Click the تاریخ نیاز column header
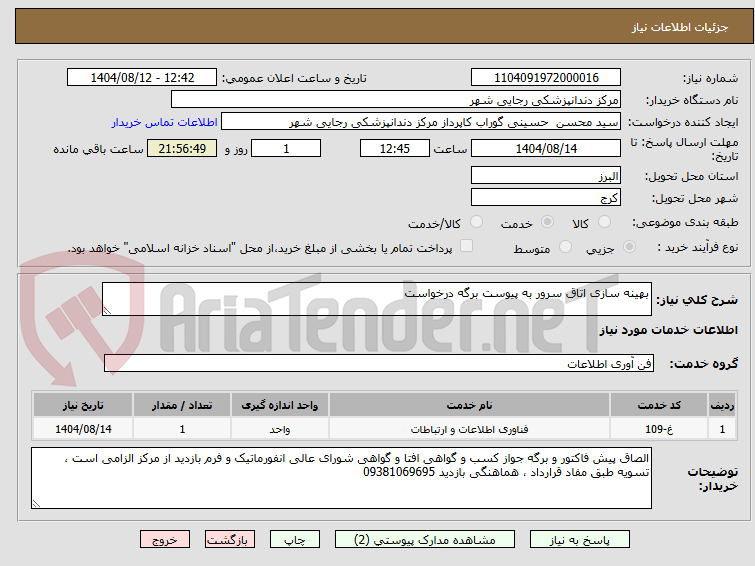This screenshot has width=755, height=566. 83,405
